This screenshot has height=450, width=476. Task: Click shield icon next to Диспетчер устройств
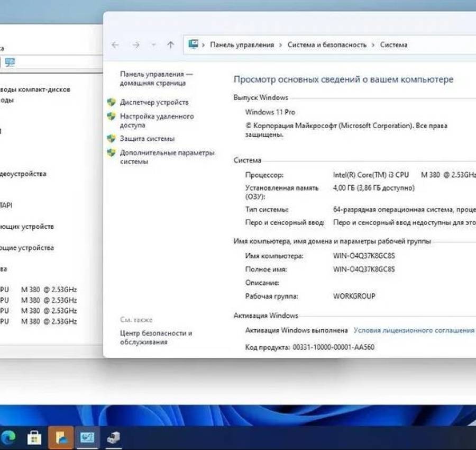112,102
